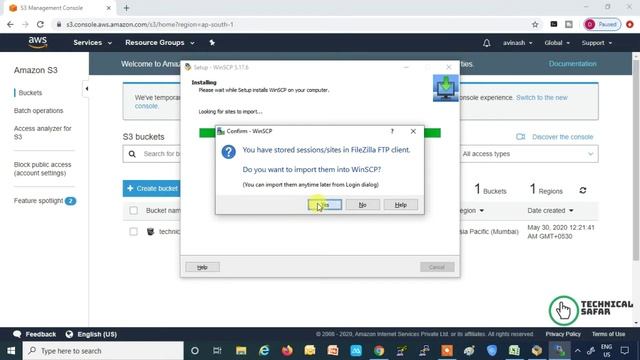
Task: Open Cortana circle icon on taskbar
Action: [195, 351]
